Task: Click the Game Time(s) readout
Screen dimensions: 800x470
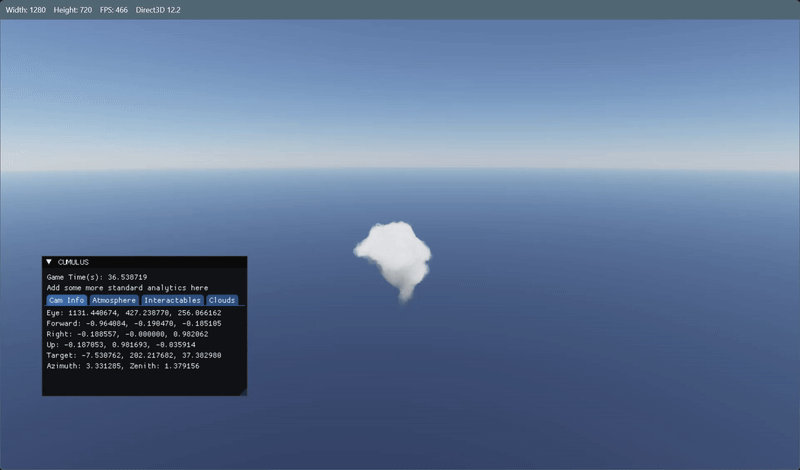Action: [97, 277]
